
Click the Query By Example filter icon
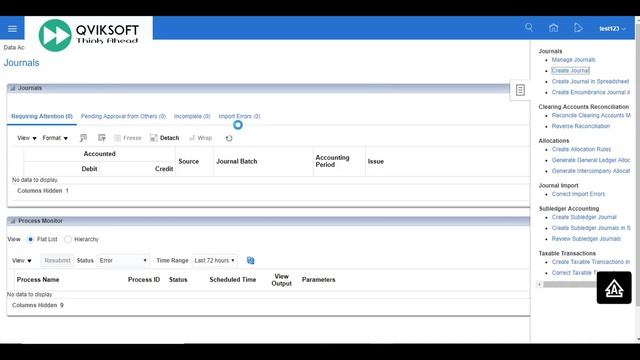[x=83, y=138]
